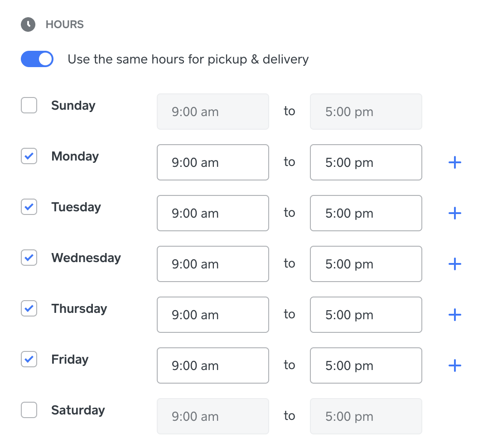This screenshot has width=483, height=448.
Task: Click the plus icon to add Monday hours
Action: pos(454,162)
